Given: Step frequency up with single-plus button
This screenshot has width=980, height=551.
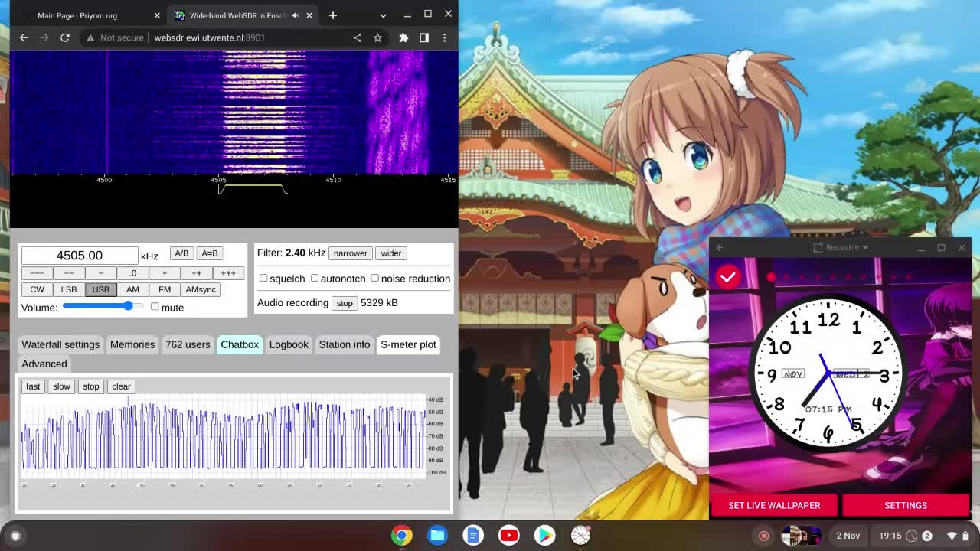Looking at the screenshot, I should tap(164, 273).
